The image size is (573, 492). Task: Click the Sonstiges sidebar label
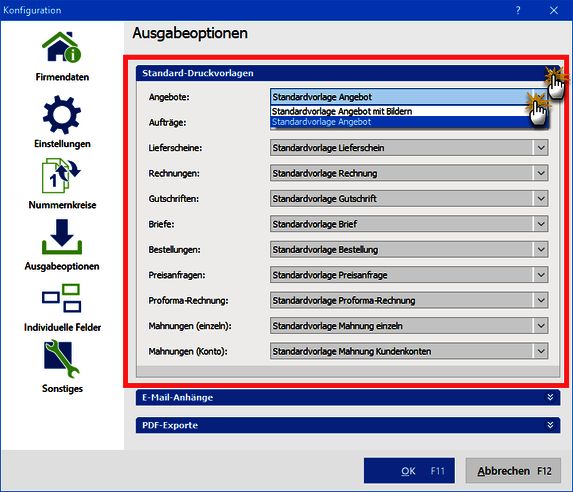pyautogui.click(x=62, y=388)
